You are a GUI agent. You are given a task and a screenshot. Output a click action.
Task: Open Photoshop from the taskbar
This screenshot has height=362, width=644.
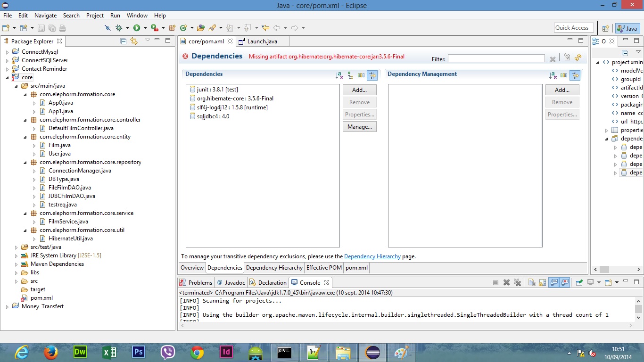pyautogui.click(x=138, y=352)
